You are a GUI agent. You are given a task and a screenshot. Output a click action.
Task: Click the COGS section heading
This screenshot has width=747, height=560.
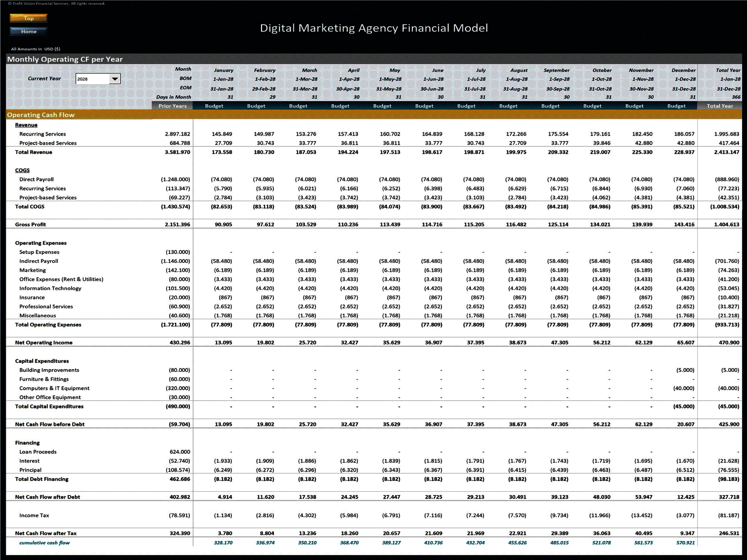22,170
